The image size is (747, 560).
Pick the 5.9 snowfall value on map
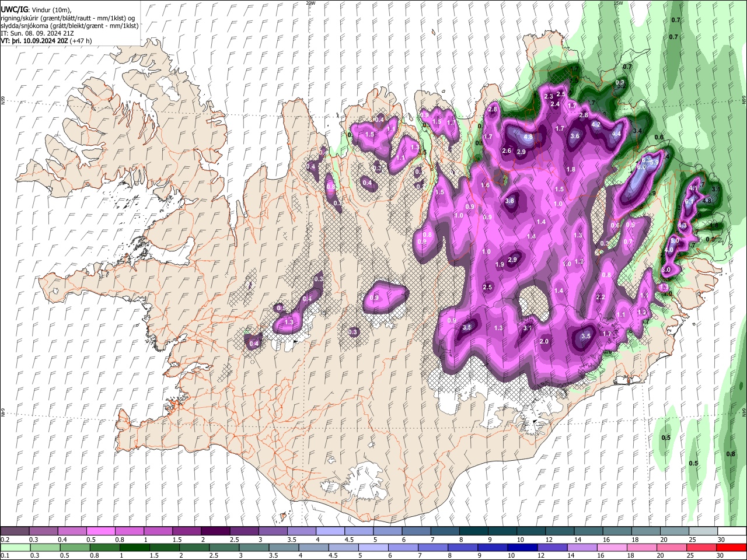click(x=654, y=162)
